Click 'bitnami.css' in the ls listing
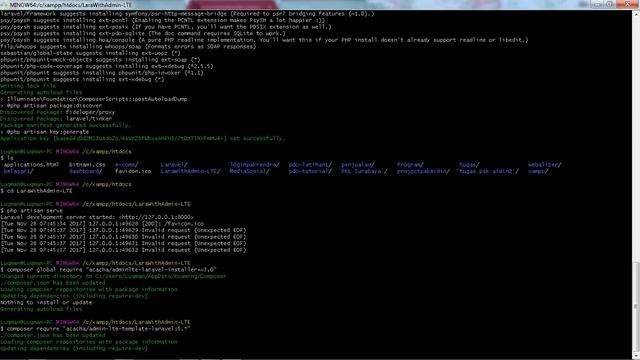640x360 pixels. pyautogui.click(x=87, y=164)
